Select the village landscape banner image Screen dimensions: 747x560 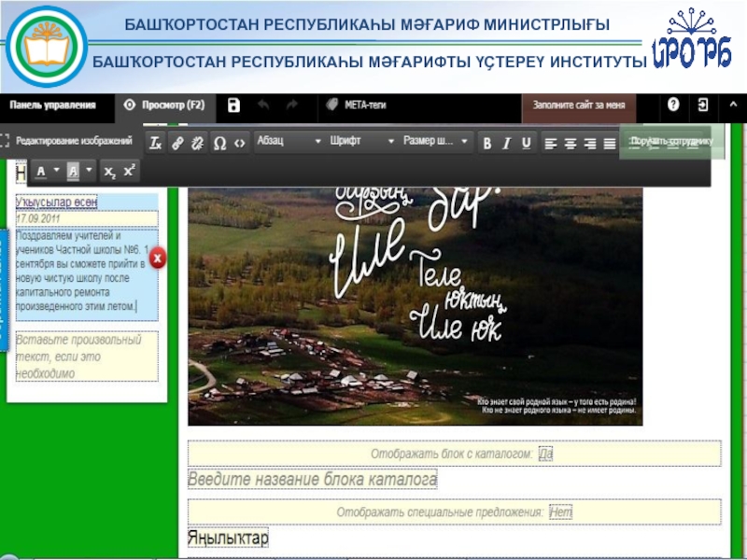click(415, 306)
